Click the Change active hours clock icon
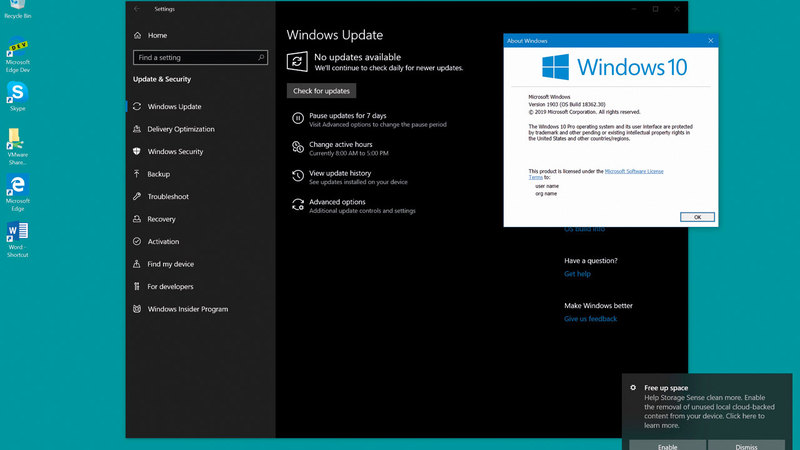Viewport: 800px width, 450px height. coord(297,148)
